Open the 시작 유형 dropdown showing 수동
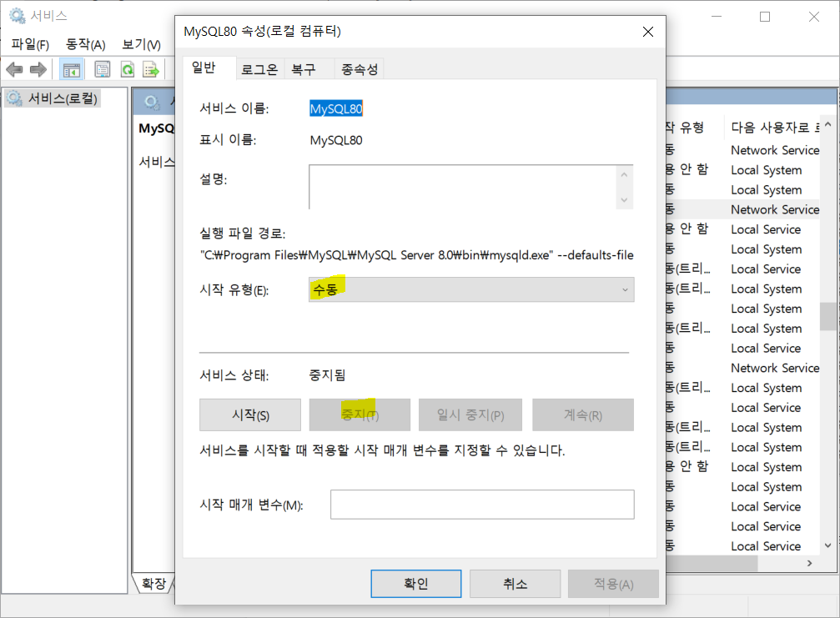Screen dimensions: 840x618 471,289
